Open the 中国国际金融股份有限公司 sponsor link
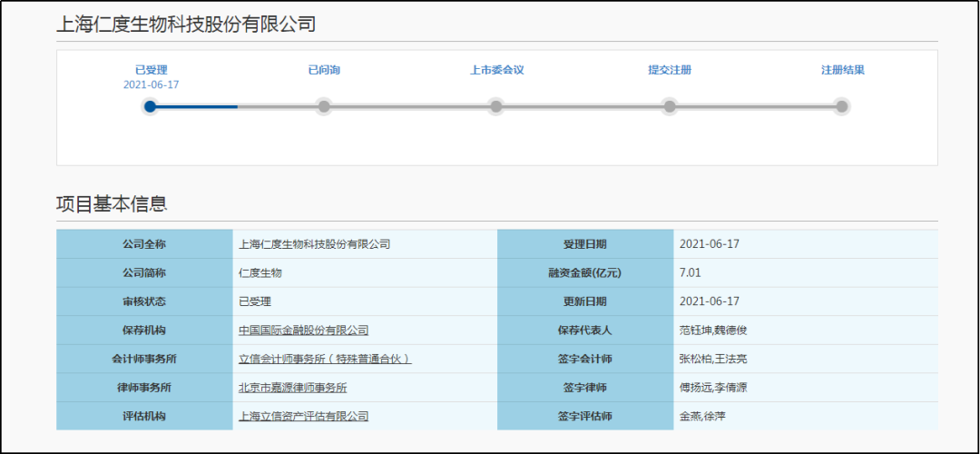Screen dimensions: 980x454 [x=304, y=331]
